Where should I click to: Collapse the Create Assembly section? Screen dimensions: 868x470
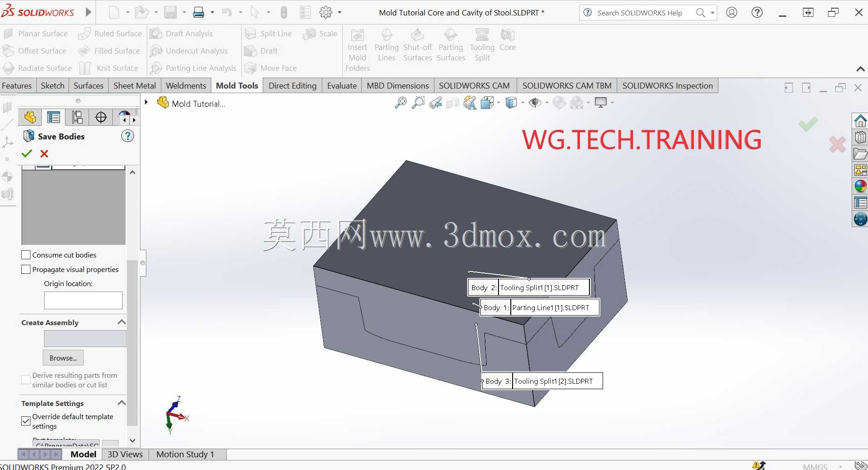coord(121,322)
